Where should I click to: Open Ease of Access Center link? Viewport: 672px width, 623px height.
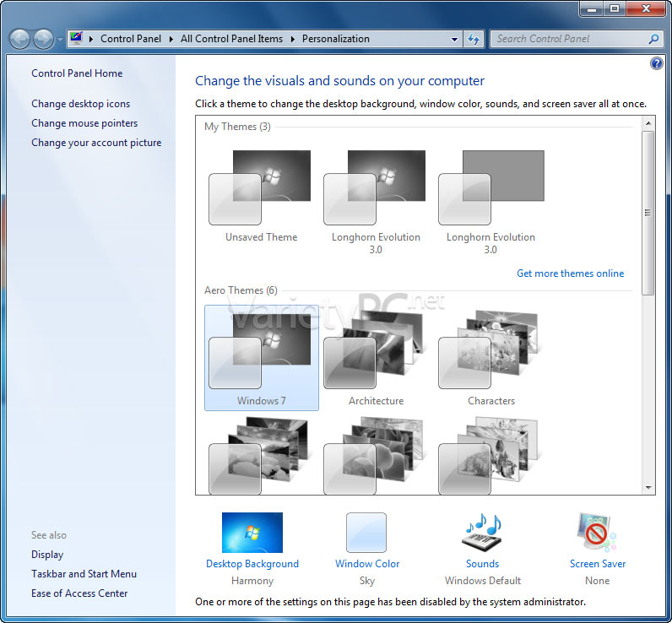(x=79, y=593)
